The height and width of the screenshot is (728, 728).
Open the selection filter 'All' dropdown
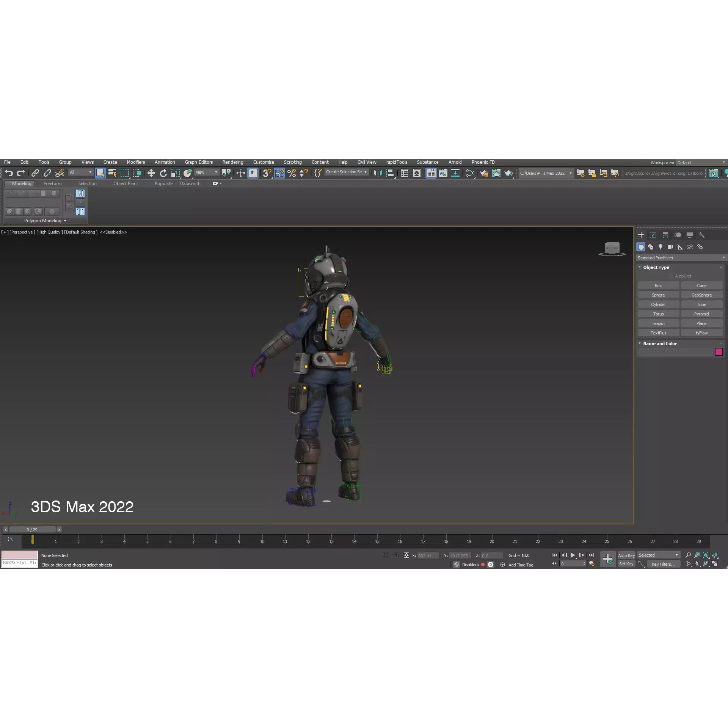click(81, 172)
